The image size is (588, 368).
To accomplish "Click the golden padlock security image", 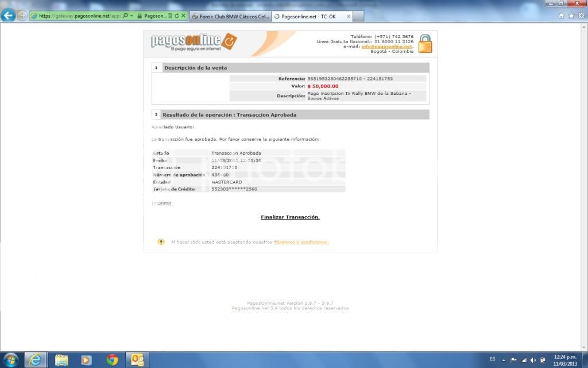I will point(425,44).
